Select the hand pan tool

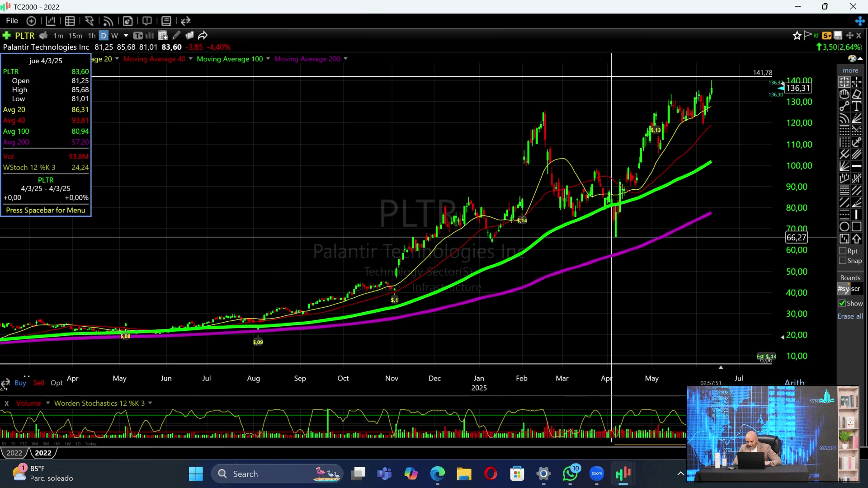click(x=844, y=94)
